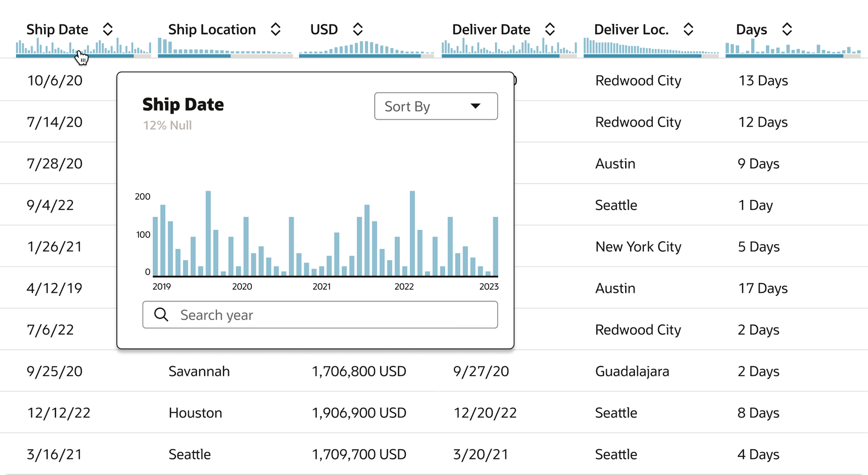Screen dimensions: 868x475
Task: Click the 12% Null indicator
Action: 168,125
